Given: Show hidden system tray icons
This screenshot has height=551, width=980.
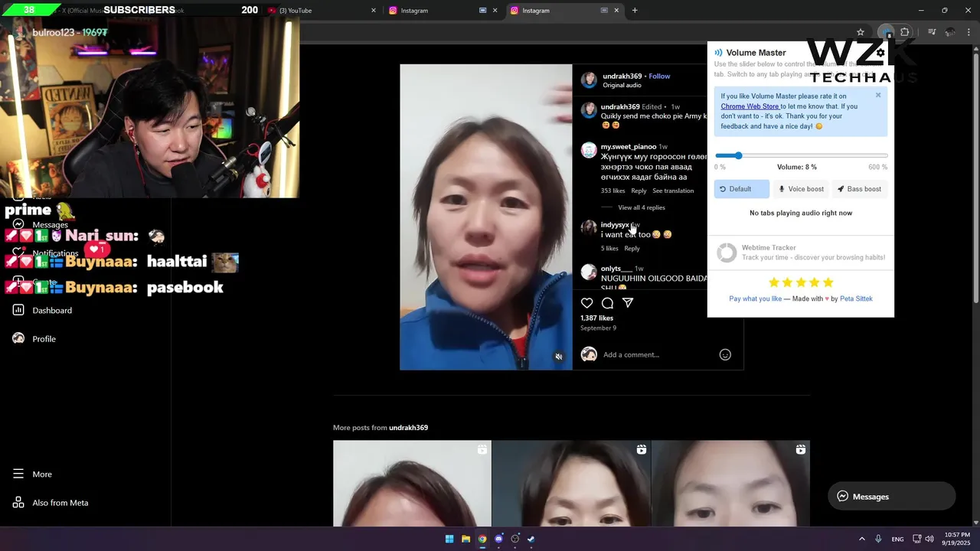Looking at the screenshot, I should [861, 539].
